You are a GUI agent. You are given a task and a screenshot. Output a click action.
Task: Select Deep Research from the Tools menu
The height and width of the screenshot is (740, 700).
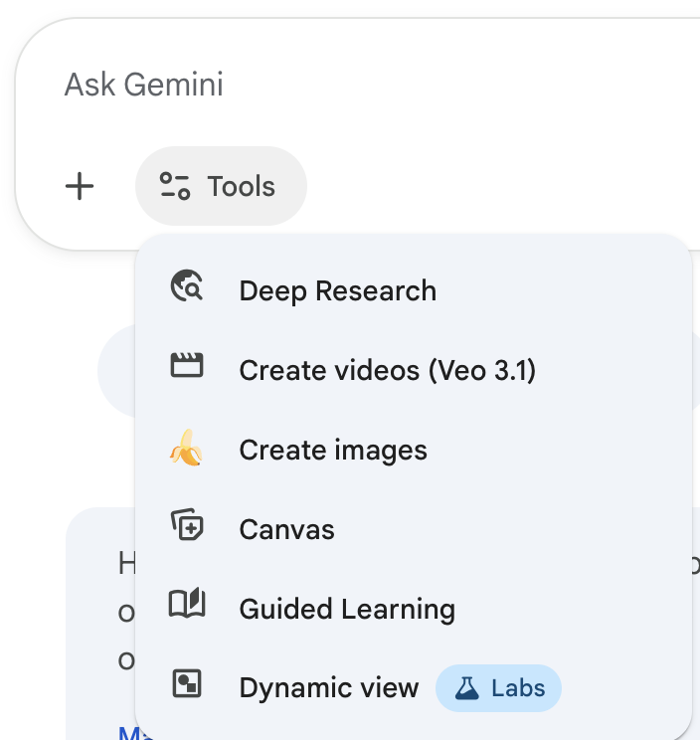[x=337, y=290]
